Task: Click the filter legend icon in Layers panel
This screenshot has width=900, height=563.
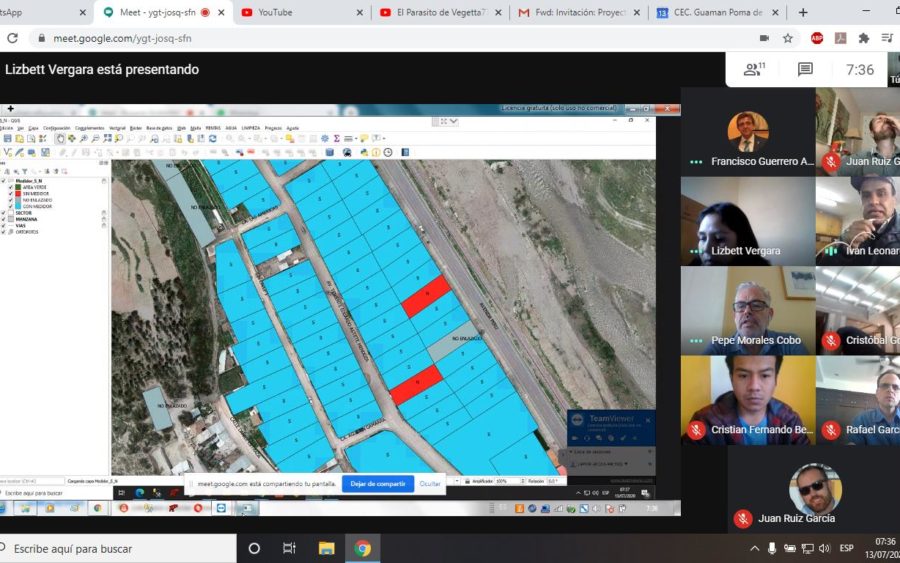Action: click(25, 172)
